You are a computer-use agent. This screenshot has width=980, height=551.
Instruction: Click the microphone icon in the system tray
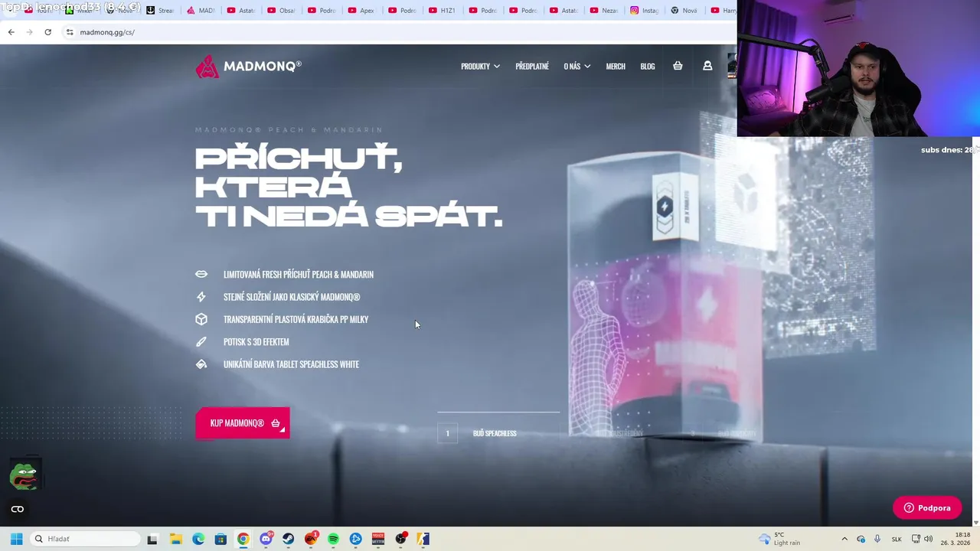877,539
